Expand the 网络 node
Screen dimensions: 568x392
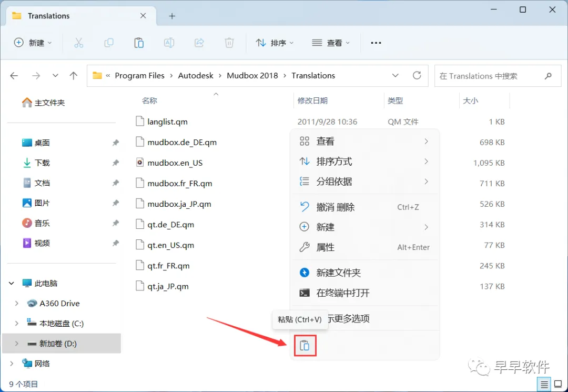(x=12, y=364)
